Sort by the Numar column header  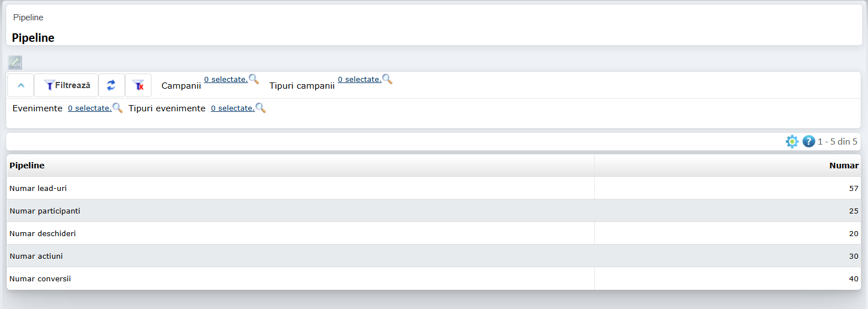click(x=844, y=166)
